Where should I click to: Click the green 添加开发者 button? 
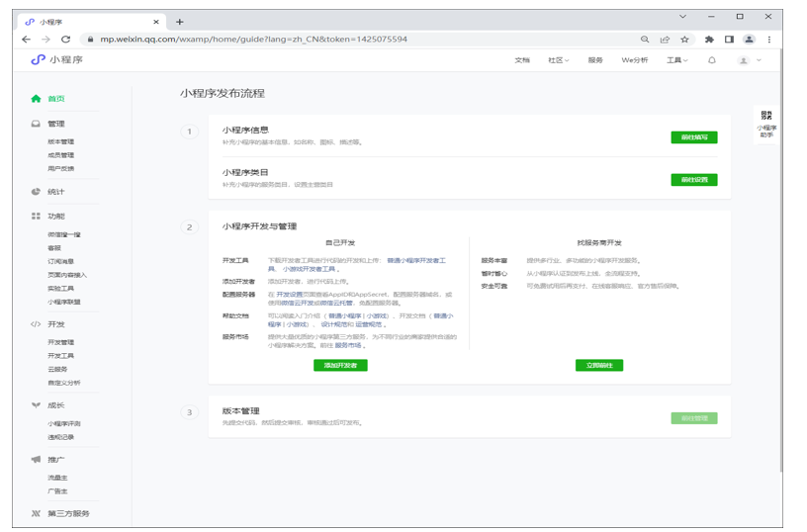[340, 365]
